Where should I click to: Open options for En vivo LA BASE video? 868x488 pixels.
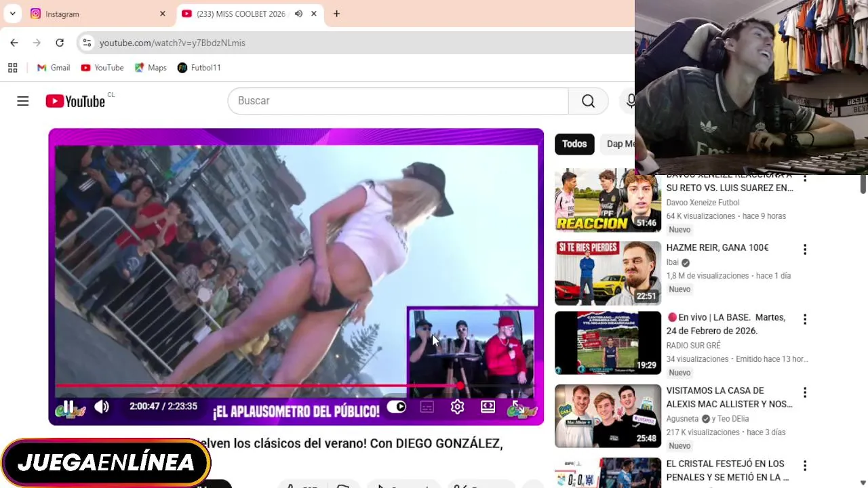pyautogui.click(x=805, y=319)
